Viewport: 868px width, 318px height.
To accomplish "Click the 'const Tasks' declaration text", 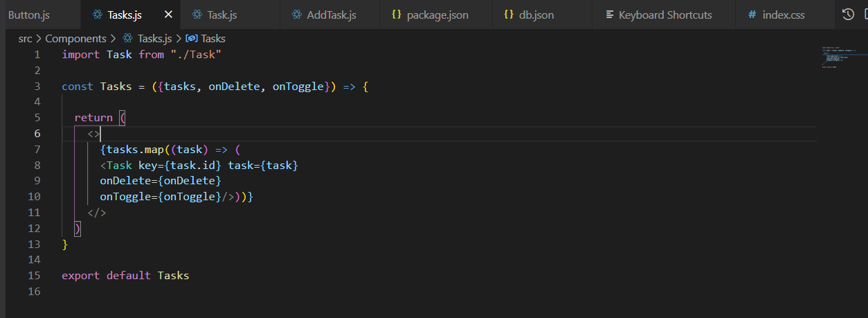I will (96, 87).
